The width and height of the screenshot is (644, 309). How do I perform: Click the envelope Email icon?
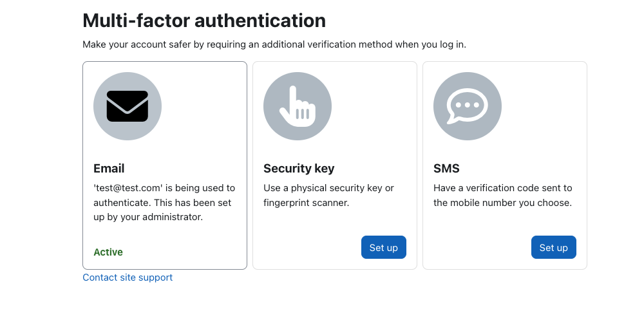[128, 106]
